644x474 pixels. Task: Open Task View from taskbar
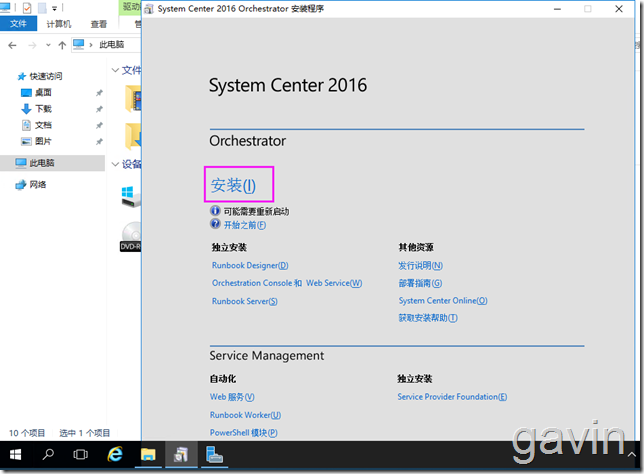(x=80, y=454)
